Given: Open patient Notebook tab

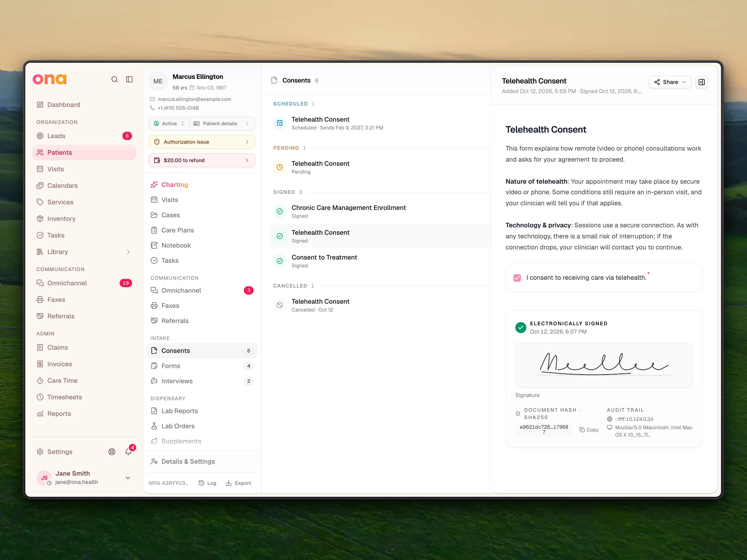Looking at the screenshot, I should click(x=202, y=245).
